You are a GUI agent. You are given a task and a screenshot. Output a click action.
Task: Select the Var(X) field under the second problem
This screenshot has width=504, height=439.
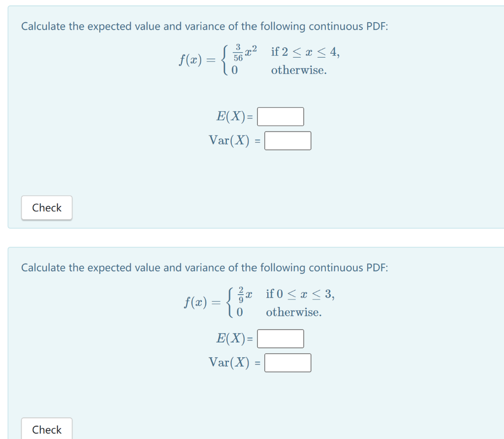coord(287,363)
